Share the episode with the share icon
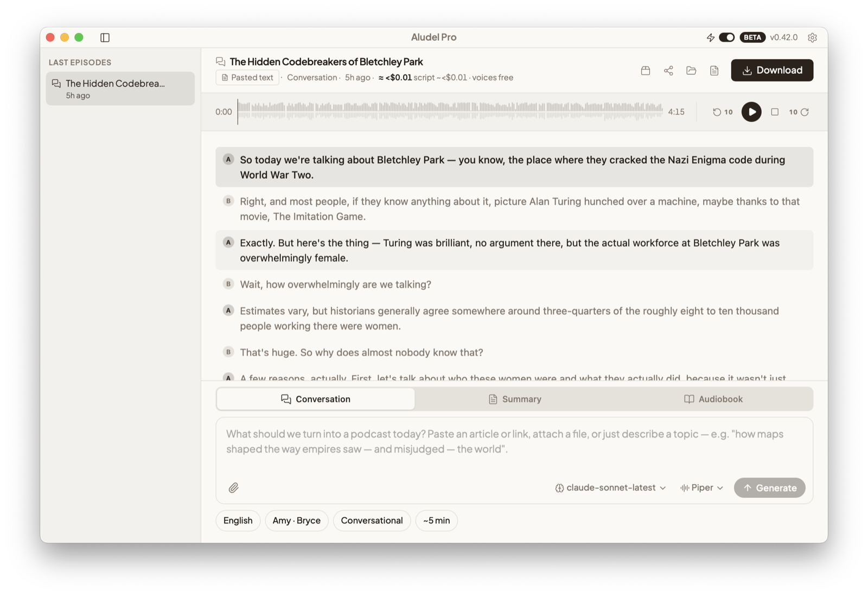Screen dimensions: 868x596 click(x=668, y=71)
